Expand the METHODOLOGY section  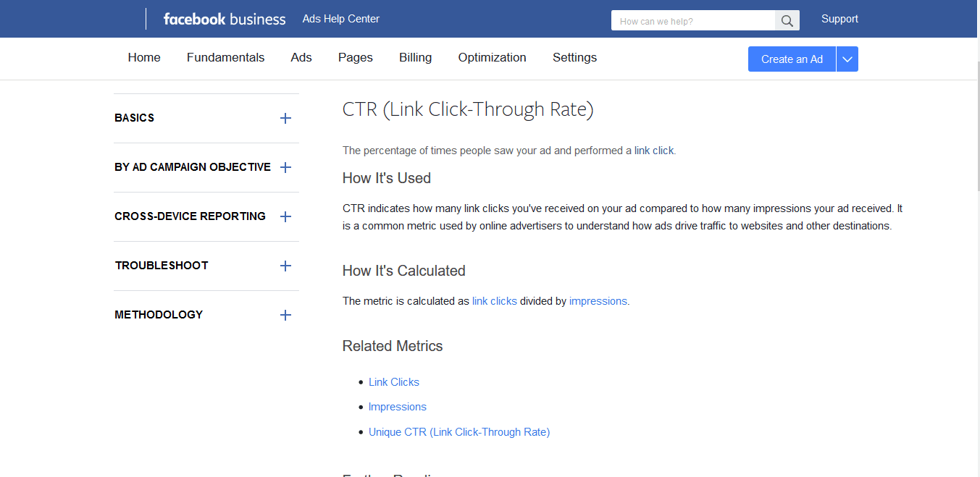click(285, 314)
